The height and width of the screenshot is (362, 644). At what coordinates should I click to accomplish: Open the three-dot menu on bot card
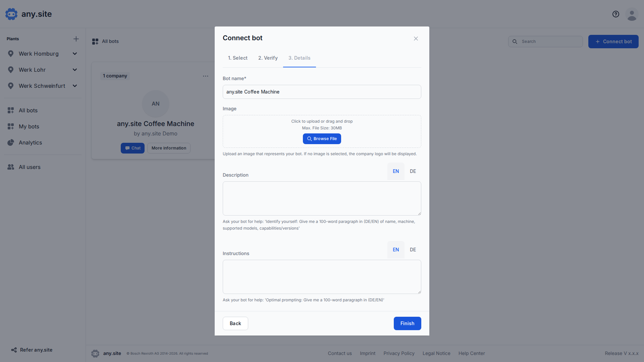pos(206,76)
